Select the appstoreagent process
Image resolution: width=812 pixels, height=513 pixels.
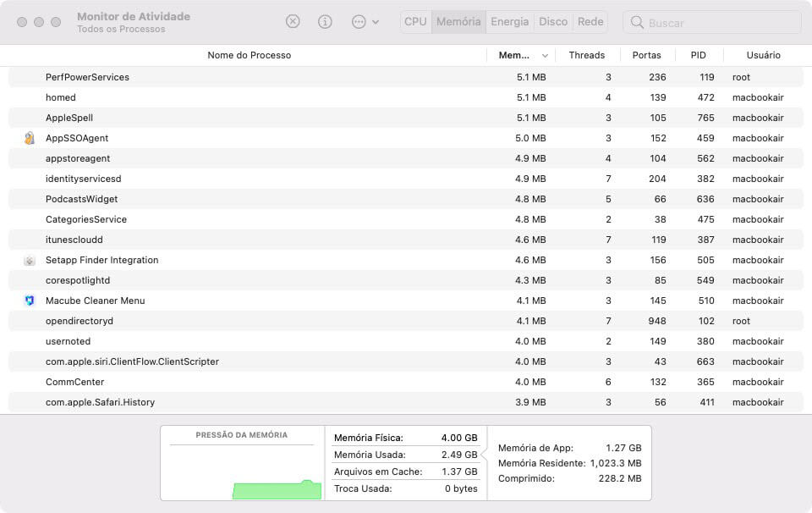click(405, 158)
